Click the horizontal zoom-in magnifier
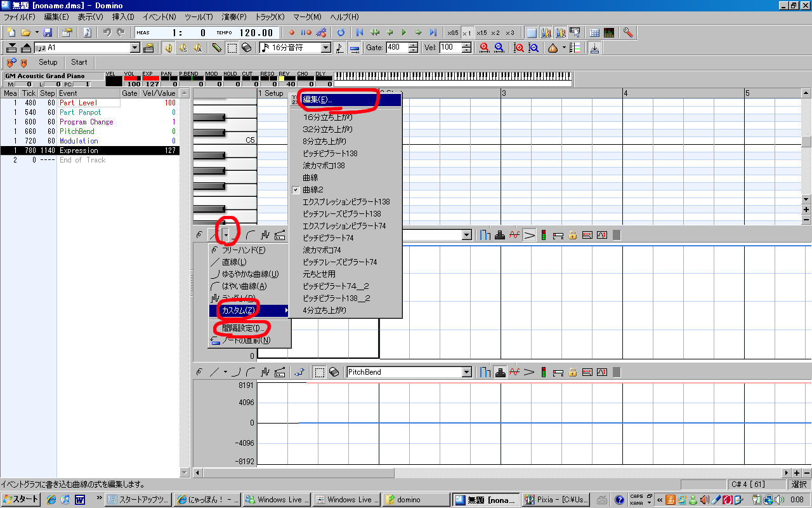Screen dimensions: 812x508 [x=485, y=48]
